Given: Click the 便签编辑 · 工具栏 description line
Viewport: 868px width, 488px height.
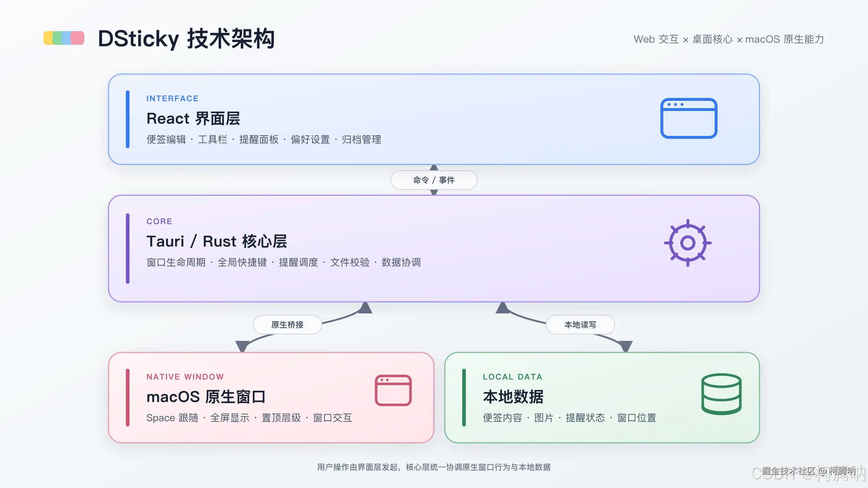Looking at the screenshot, I should [264, 140].
